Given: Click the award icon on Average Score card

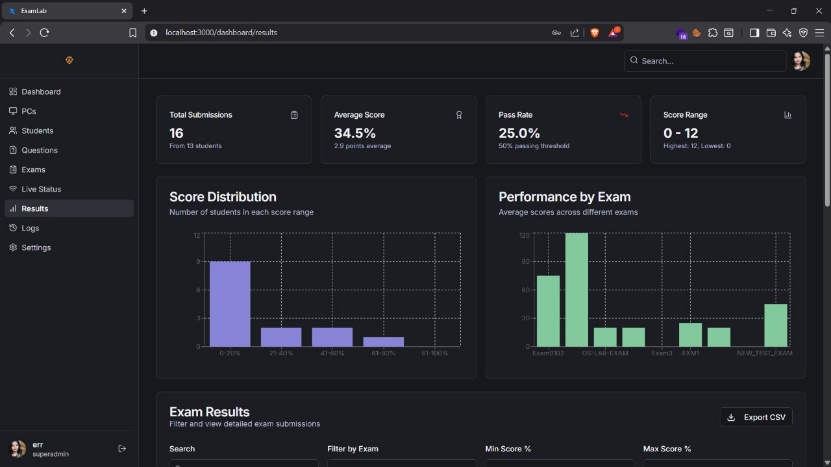Looking at the screenshot, I should coord(459,115).
